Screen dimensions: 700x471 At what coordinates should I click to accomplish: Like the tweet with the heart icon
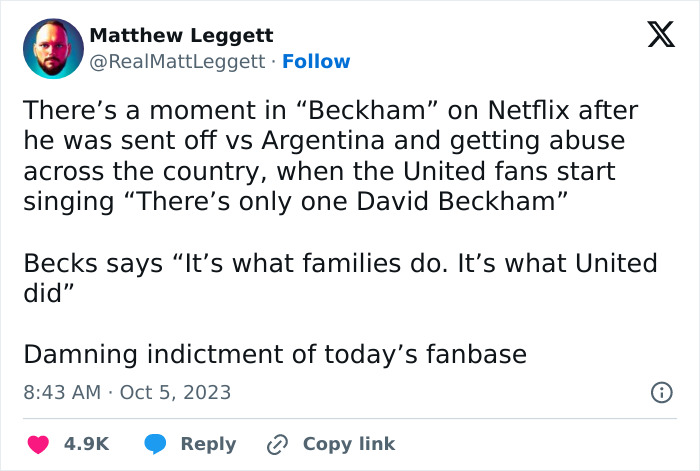click(37, 444)
